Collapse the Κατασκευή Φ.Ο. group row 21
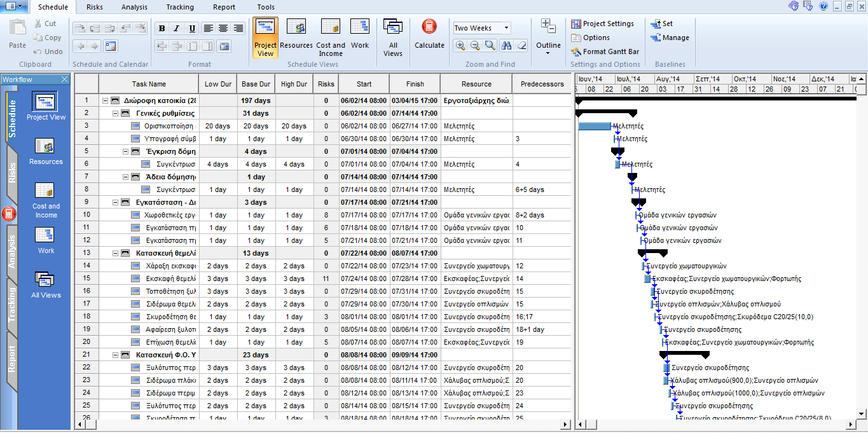This screenshot has height=433, width=868. [x=116, y=355]
